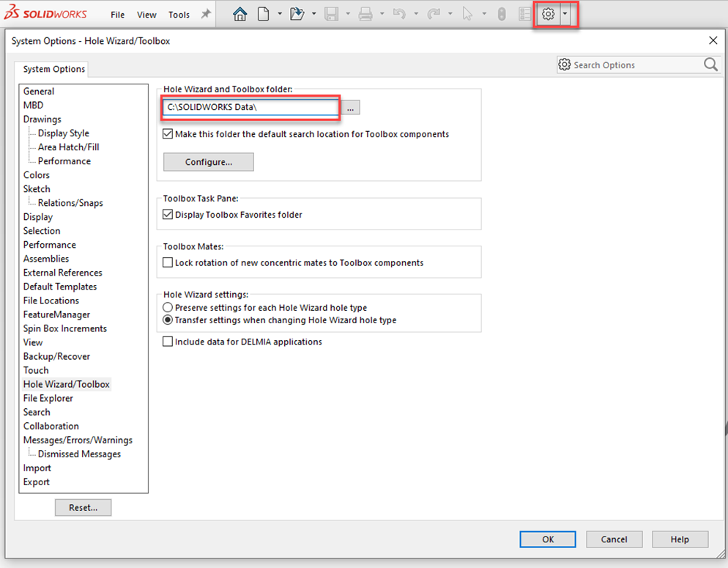The image size is (728, 568).
Task: Select Preserve settings for each hole type
Action: [x=168, y=308]
